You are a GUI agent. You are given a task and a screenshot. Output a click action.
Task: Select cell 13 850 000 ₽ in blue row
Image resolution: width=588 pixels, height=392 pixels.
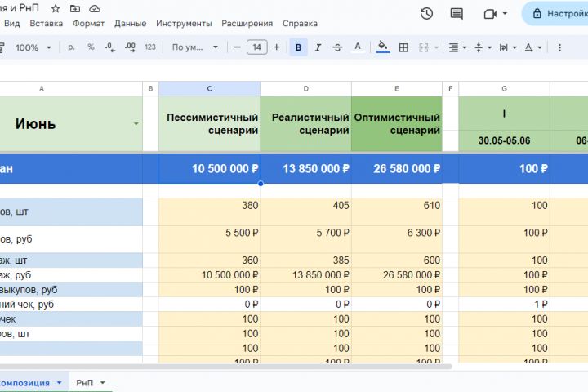coord(306,169)
